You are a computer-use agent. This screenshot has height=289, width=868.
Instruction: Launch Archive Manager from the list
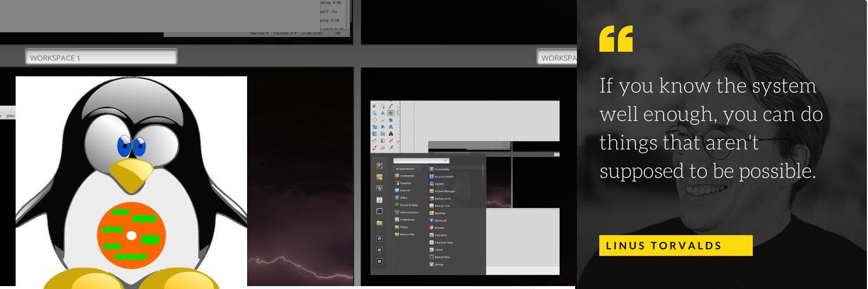point(443,191)
